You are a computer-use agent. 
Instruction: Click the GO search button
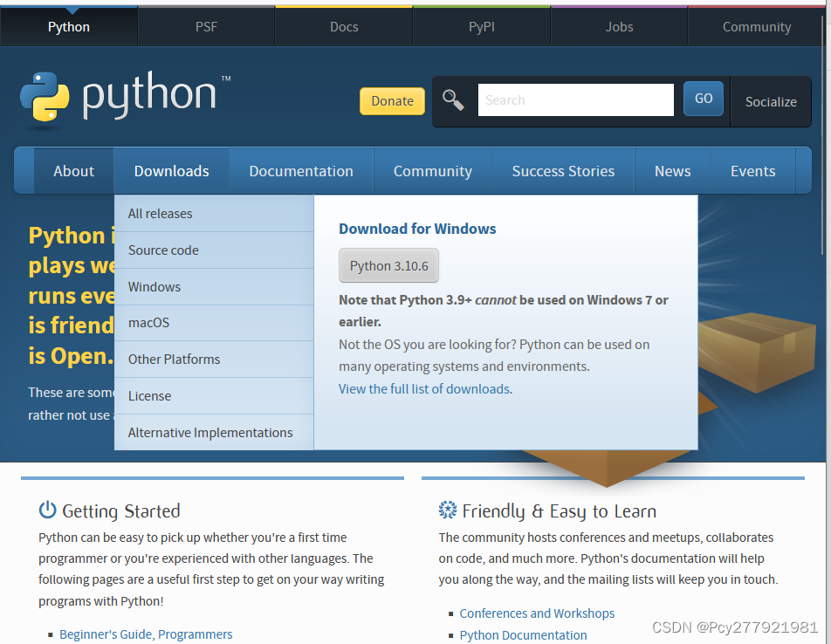pos(704,99)
